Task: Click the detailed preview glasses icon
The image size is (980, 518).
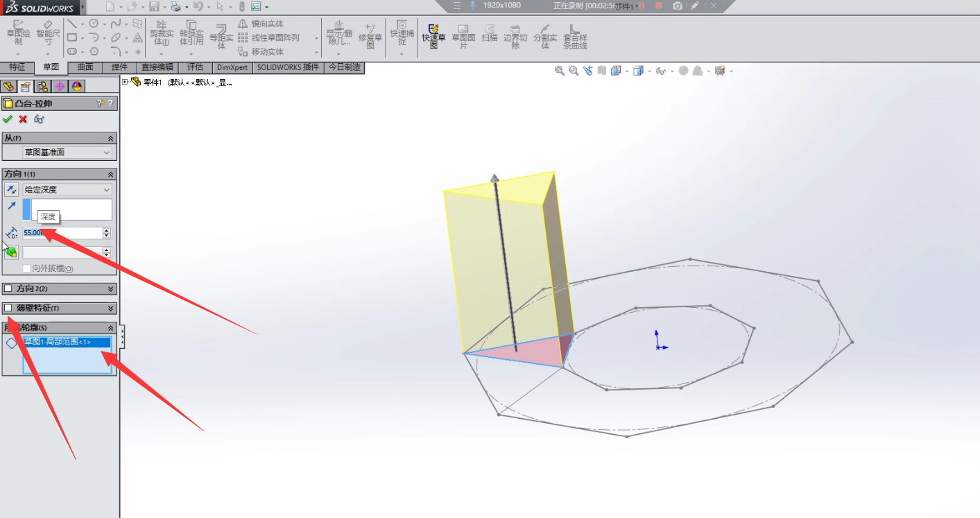Action: click(x=39, y=119)
